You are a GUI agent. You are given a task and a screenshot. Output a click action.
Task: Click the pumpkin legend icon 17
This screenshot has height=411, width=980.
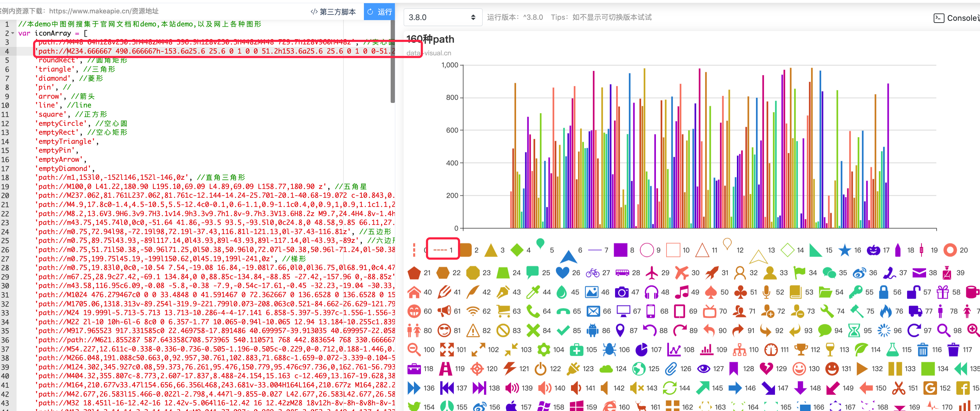pyautogui.click(x=873, y=250)
